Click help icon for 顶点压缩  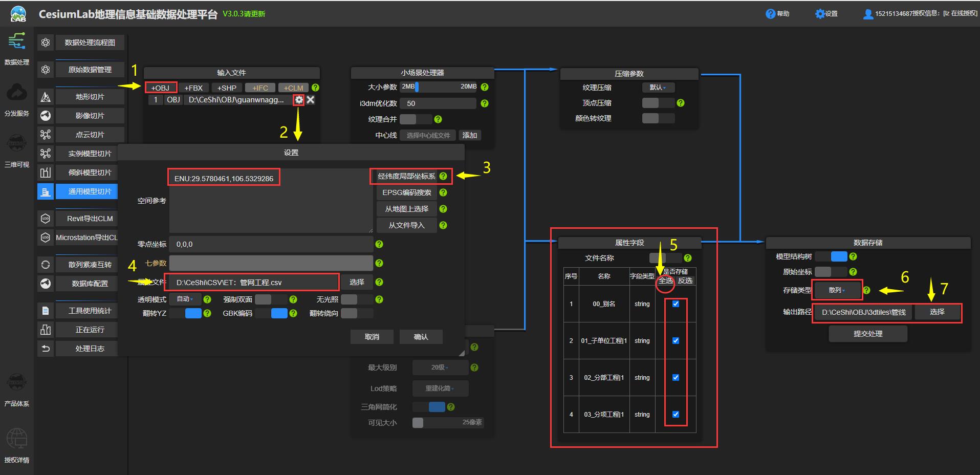pos(681,103)
